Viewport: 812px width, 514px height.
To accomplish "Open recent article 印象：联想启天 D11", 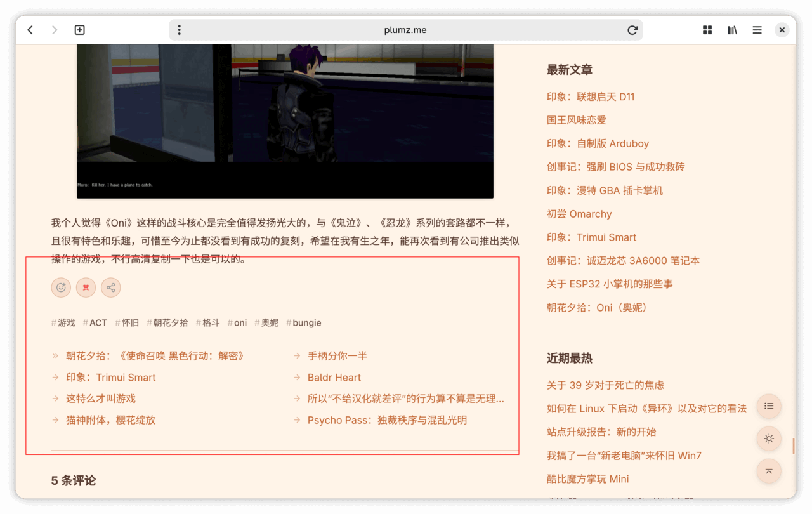I will (591, 96).
